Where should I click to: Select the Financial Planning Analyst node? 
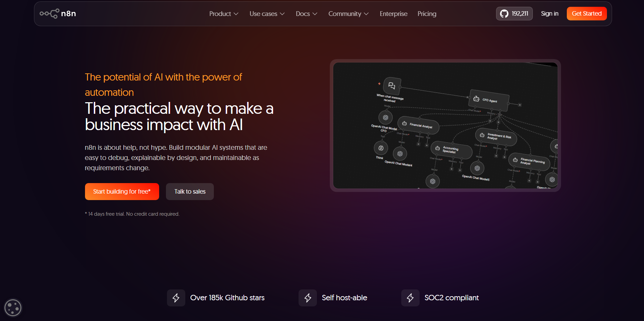529,161
